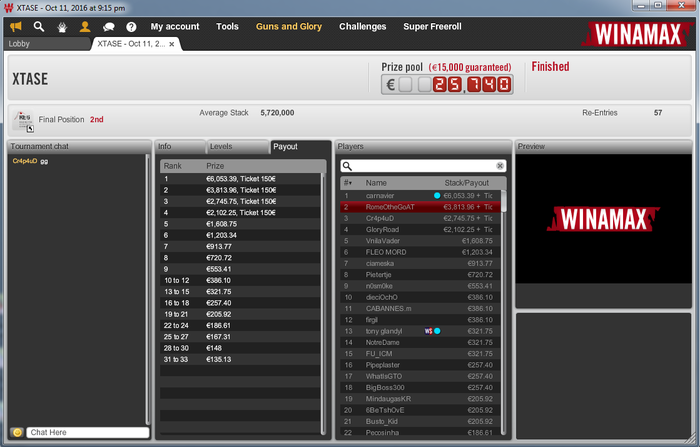Select player tony glandyl
This screenshot has height=447, width=700.
420,331
